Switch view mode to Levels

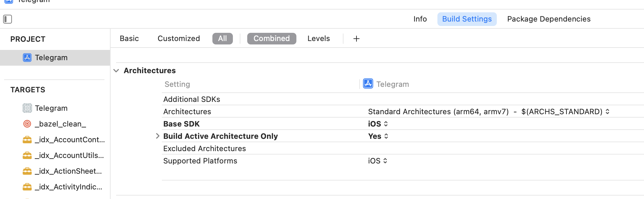point(318,38)
